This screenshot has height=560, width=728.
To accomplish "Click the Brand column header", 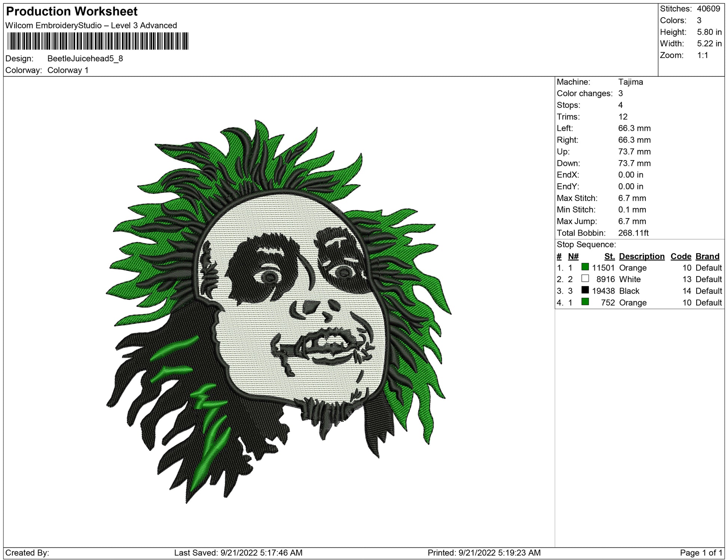I will 707,256.
